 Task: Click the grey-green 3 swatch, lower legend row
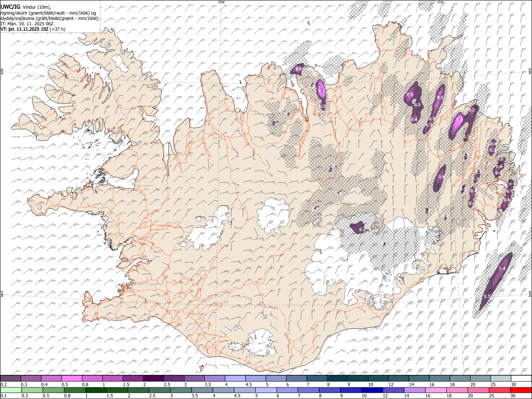click(x=181, y=390)
